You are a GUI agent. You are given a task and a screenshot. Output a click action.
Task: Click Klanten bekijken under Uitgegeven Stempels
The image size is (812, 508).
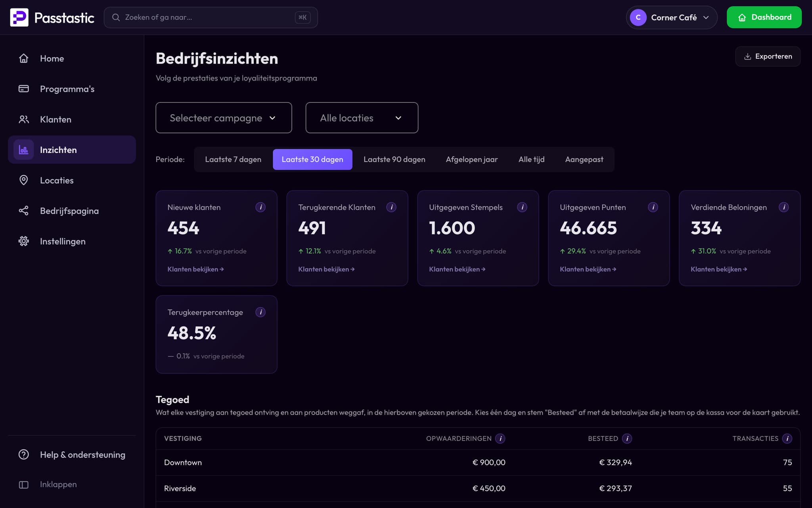457,269
